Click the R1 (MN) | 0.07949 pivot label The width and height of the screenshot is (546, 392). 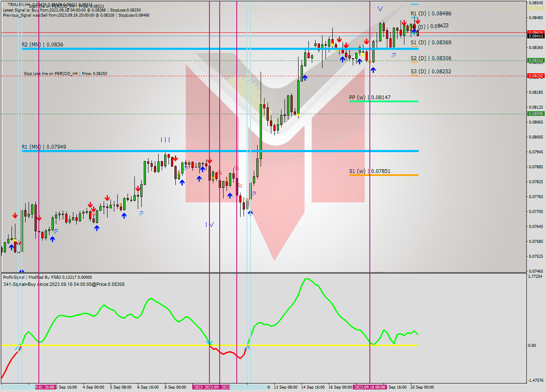tap(44, 147)
